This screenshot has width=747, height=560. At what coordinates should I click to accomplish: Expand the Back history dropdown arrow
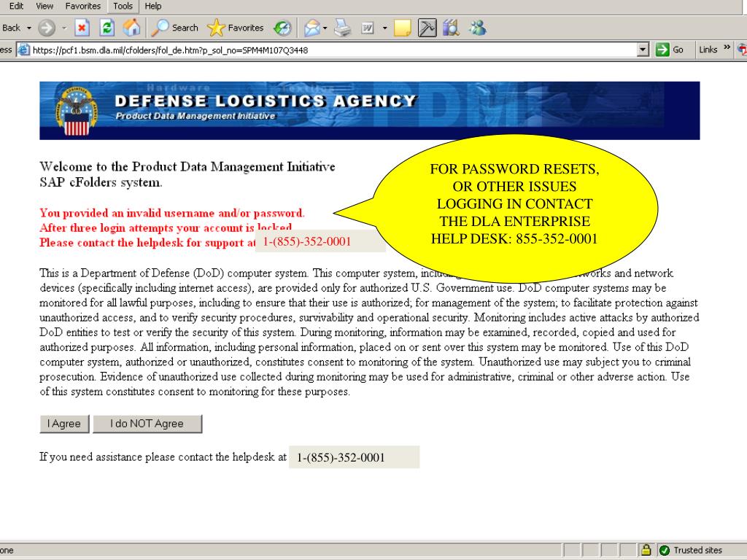29,28
